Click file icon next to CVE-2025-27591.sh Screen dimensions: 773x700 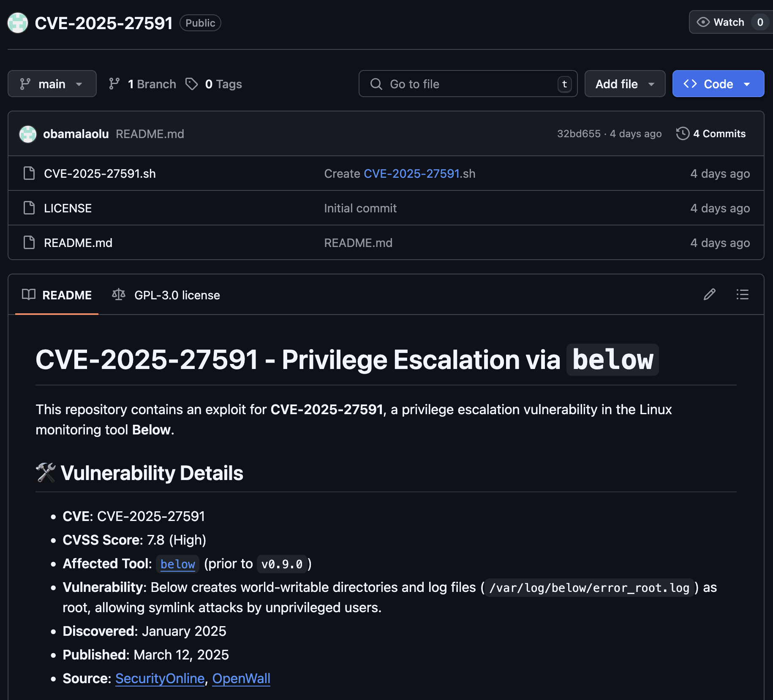click(x=29, y=173)
